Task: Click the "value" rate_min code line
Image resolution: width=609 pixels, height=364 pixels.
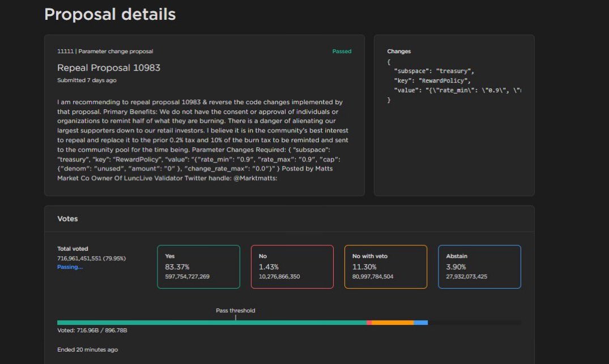Action: pos(458,91)
